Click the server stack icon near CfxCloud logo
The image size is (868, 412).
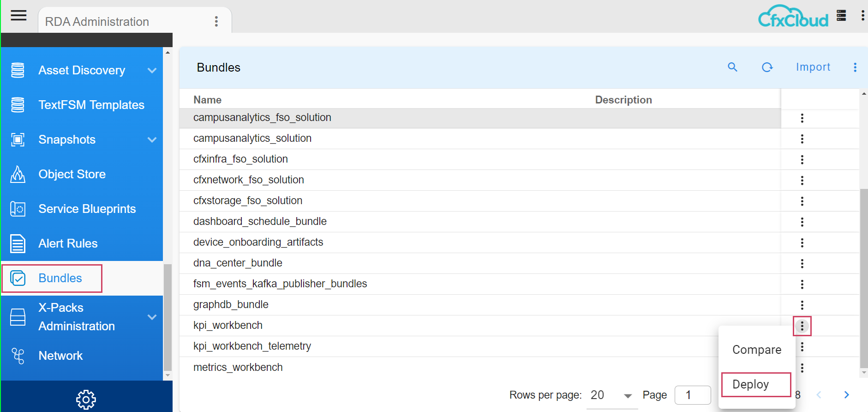[x=841, y=16]
